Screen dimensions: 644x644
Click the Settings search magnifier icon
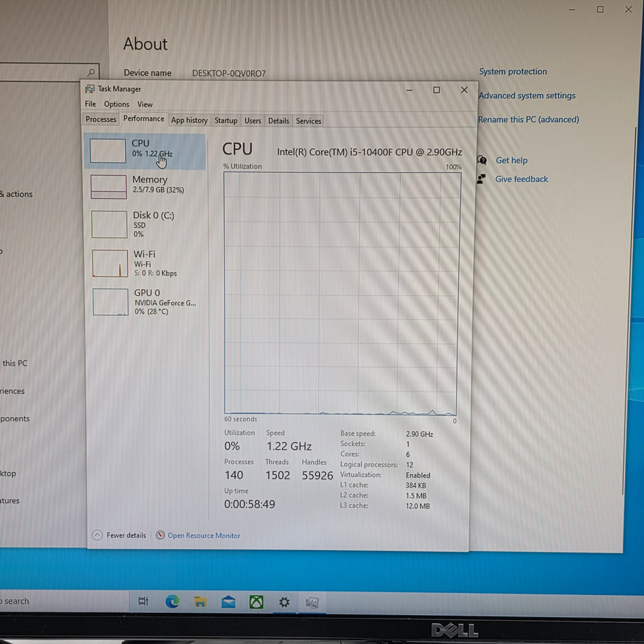(91, 72)
